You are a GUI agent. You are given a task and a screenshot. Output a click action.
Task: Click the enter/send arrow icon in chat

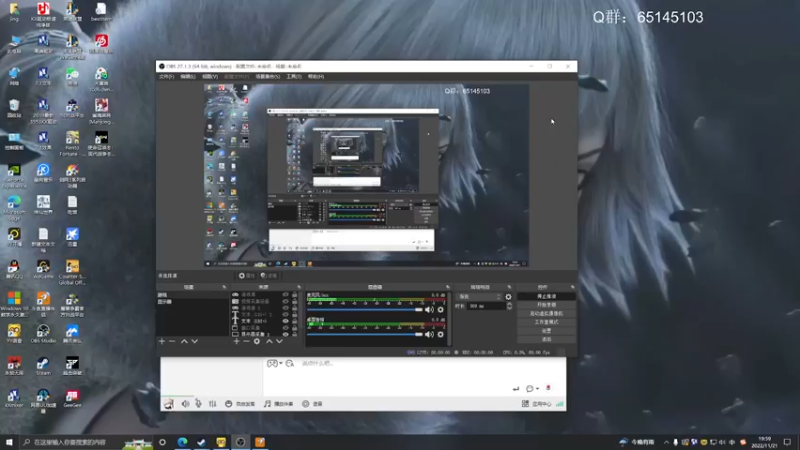click(516, 389)
